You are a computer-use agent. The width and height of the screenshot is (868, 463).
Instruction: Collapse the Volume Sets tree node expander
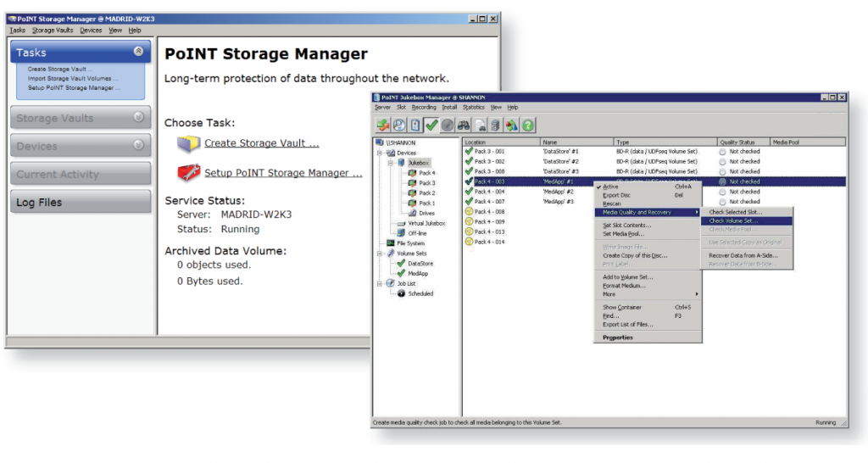[x=380, y=253]
